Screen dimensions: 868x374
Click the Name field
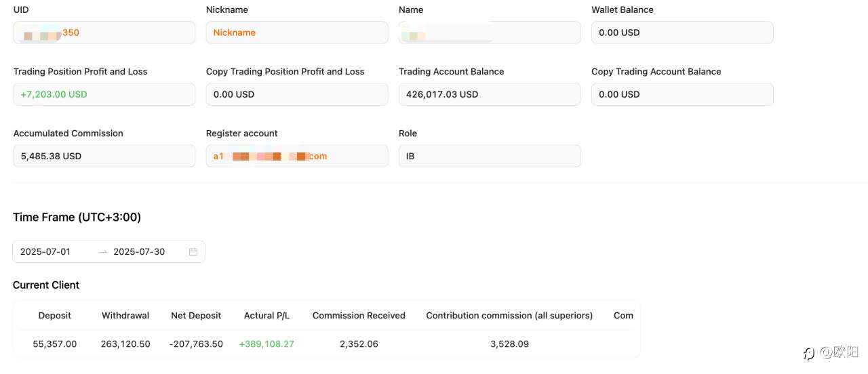(x=489, y=33)
